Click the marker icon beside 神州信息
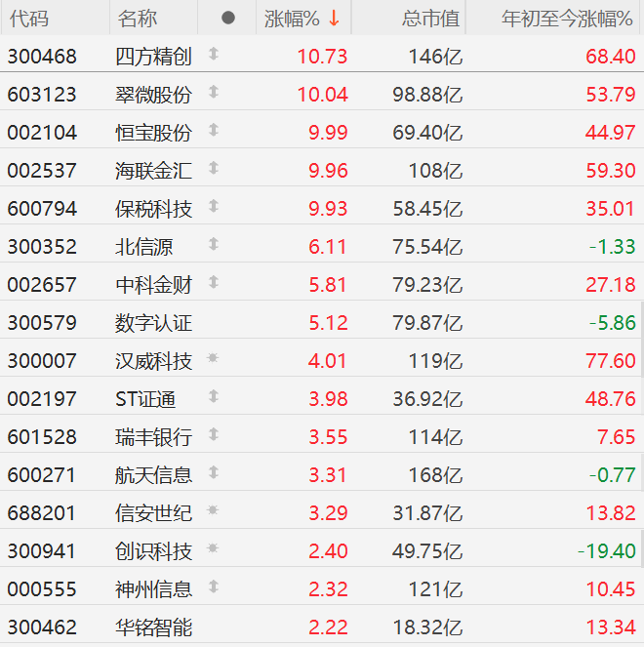 (x=214, y=586)
